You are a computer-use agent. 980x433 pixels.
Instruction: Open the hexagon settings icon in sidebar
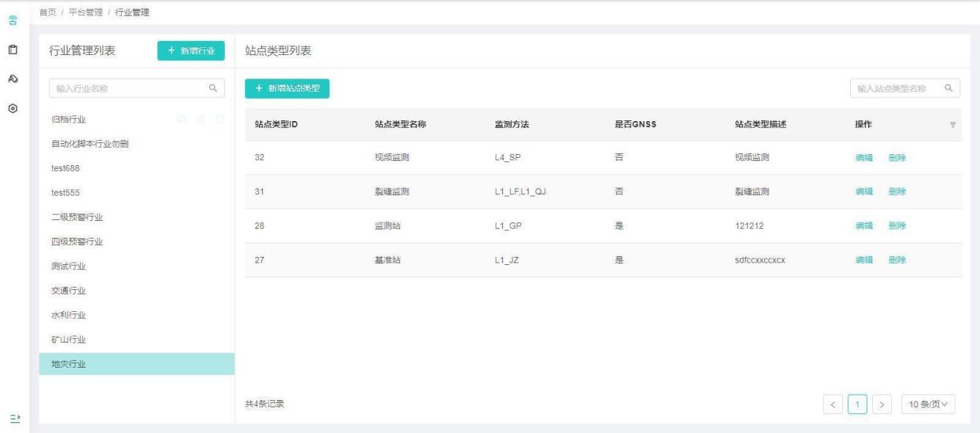tap(13, 107)
